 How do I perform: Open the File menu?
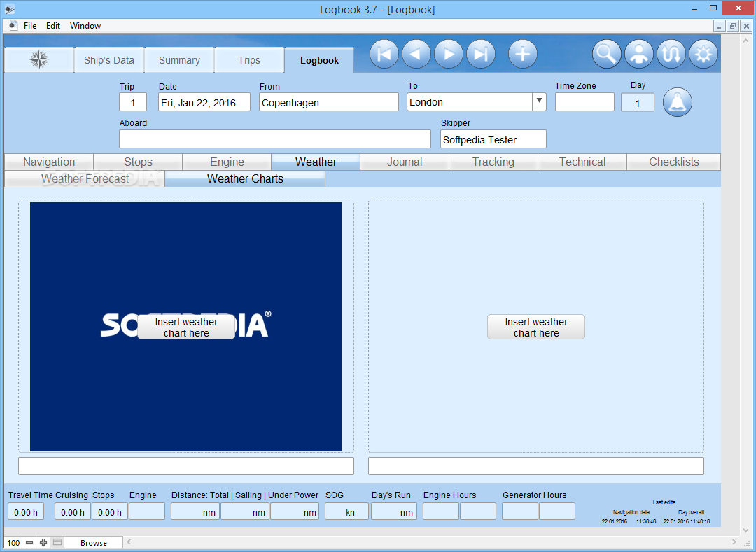pos(30,25)
